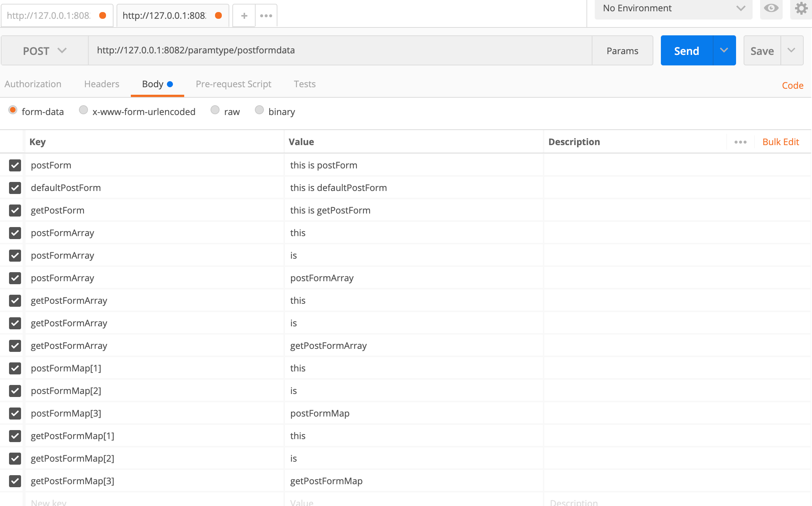Click the postForm key cell
This screenshot has width=812, height=506.
[155, 165]
